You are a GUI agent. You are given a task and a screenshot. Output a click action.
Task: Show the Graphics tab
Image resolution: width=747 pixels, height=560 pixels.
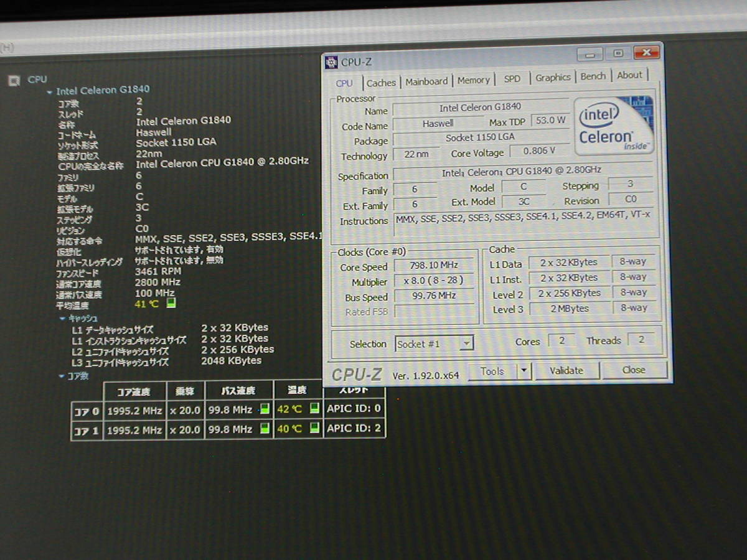point(553,78)
